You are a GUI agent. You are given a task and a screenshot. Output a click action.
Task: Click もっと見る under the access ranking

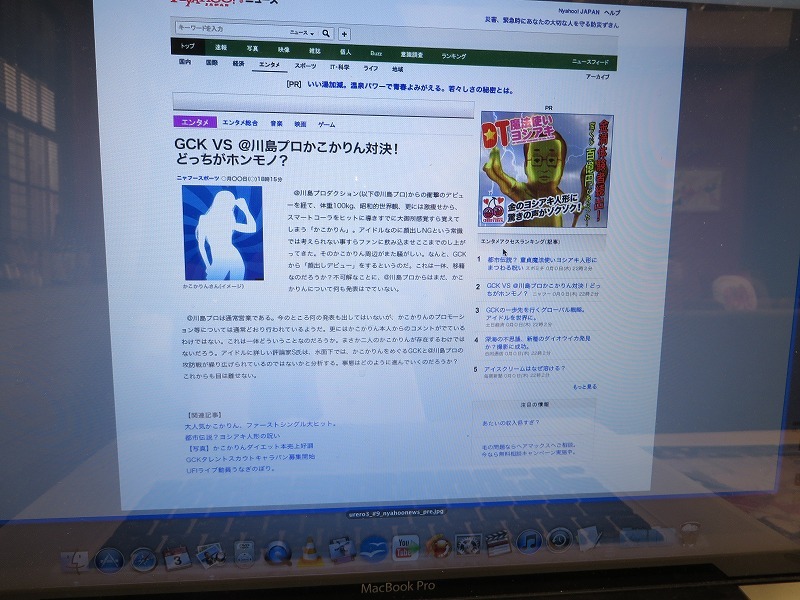pyautogui.click(x=584, y=386)
